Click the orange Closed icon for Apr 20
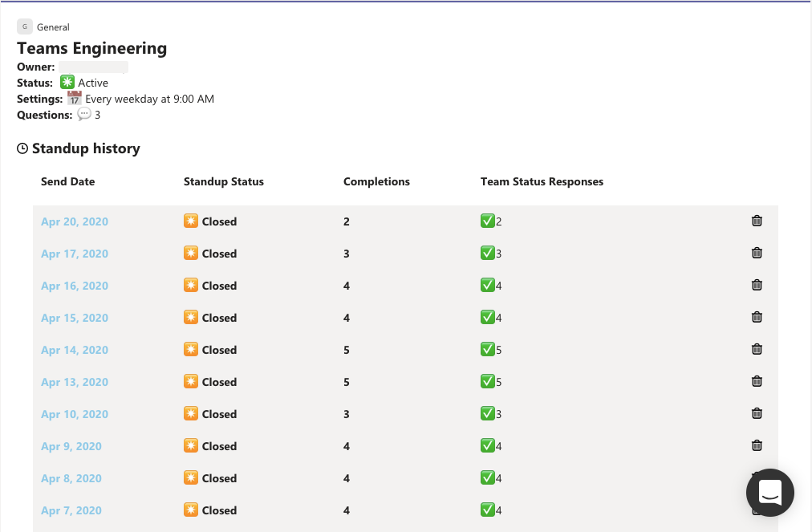The height and width of the screenshot is (532, 812). [191, 221]
